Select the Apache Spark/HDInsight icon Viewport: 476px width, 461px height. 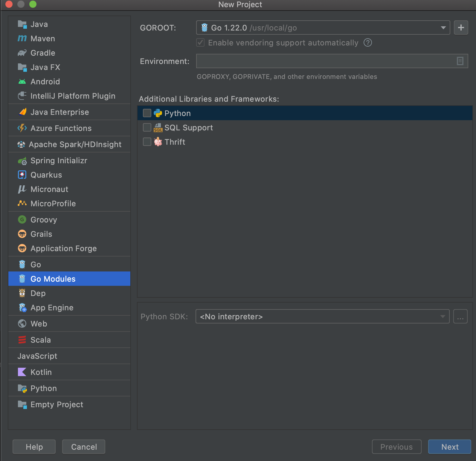pyautogui.click(x=21, y=144)
